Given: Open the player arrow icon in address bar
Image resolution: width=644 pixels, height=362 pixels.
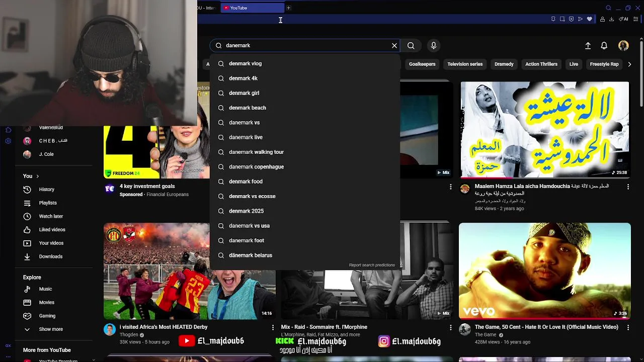Looking at the screenshot, I should coord(580,19).
